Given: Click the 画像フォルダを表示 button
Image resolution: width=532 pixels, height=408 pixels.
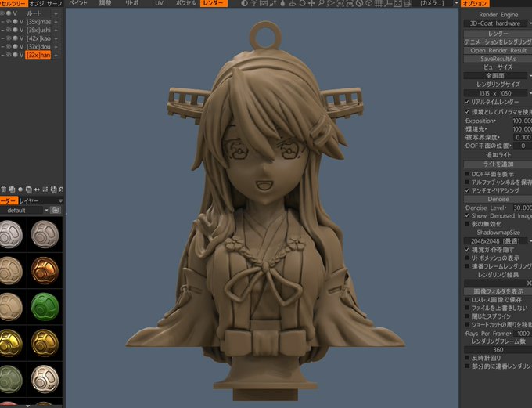Looking at the screenshot, I should (498, 291).
